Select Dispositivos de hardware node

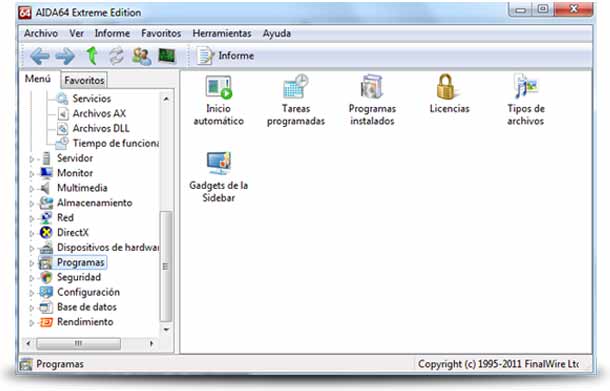click(x=108, y=247)
